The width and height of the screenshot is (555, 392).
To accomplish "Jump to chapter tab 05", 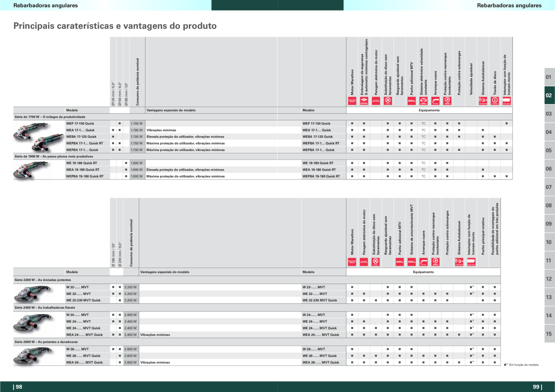I will click(550, 150).
